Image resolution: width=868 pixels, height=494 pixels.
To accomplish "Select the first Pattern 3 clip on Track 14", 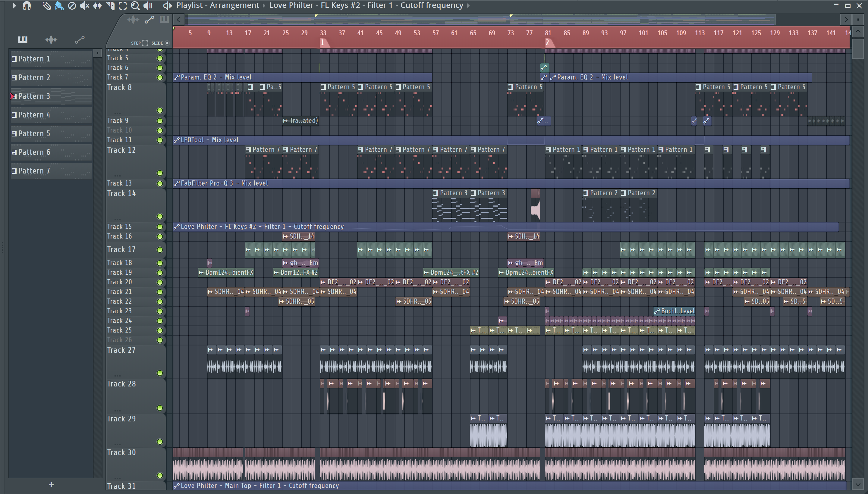I will pos(451,206).
